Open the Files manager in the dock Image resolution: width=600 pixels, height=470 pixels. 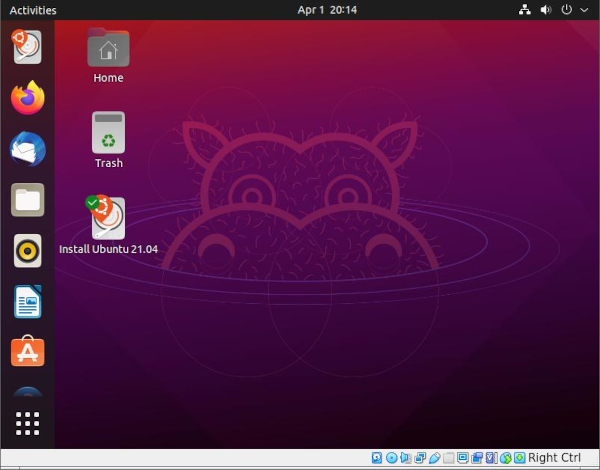click(x=28, y=200)
